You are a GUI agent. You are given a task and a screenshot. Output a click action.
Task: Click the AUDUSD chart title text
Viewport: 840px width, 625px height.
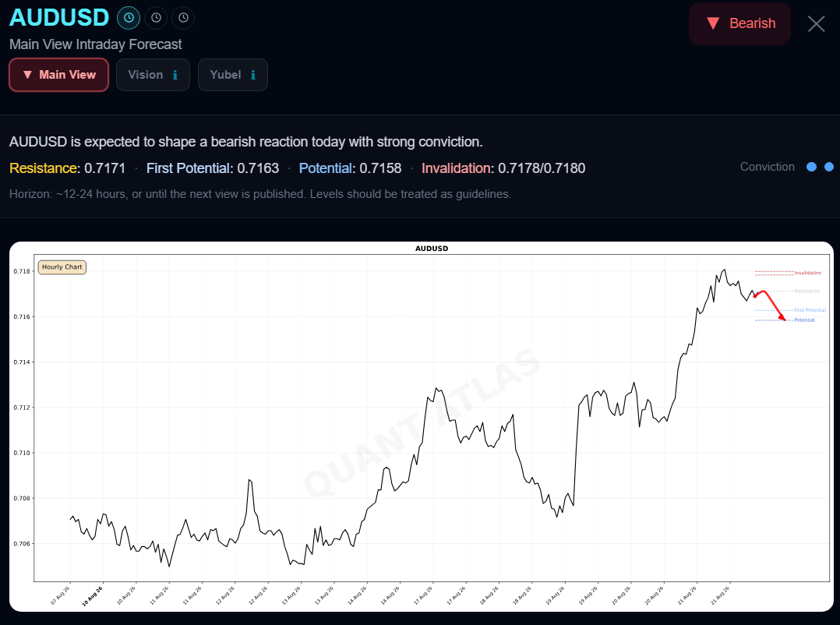point(432,249)
